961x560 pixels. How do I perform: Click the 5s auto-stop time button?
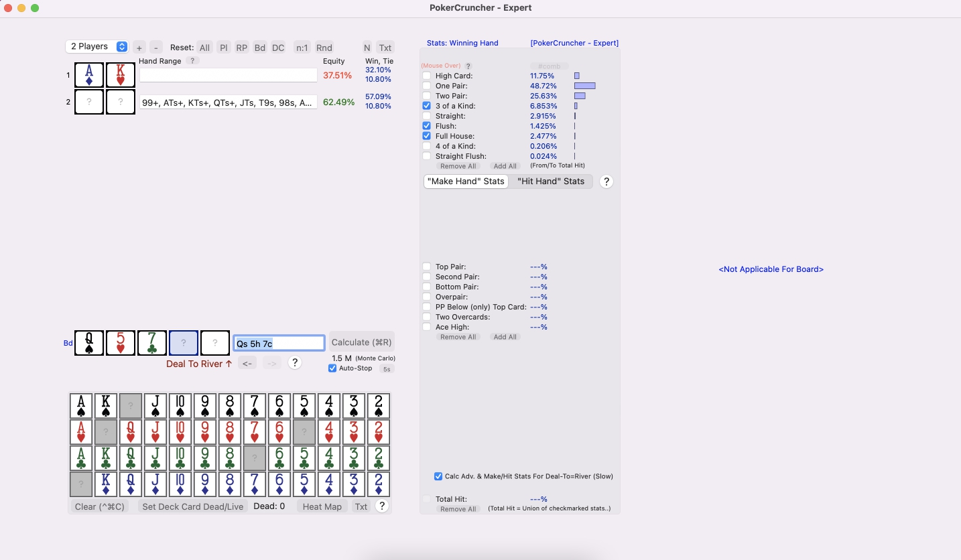tap(387, 369)
